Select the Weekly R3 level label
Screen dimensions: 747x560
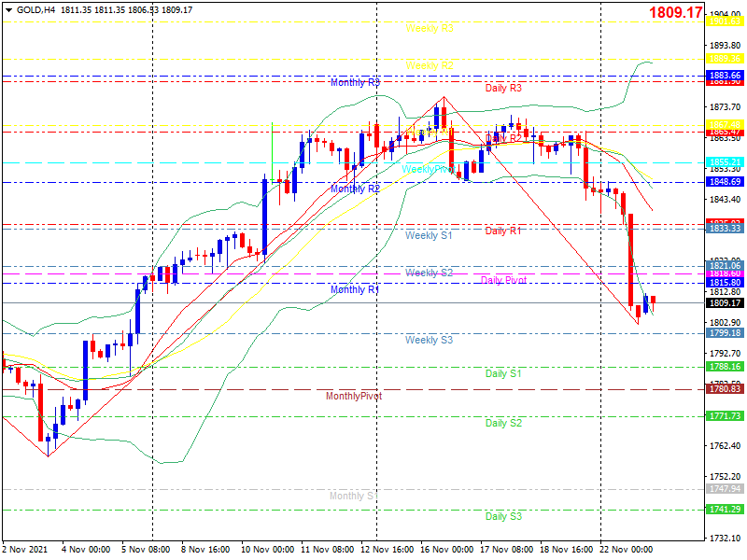430,29
